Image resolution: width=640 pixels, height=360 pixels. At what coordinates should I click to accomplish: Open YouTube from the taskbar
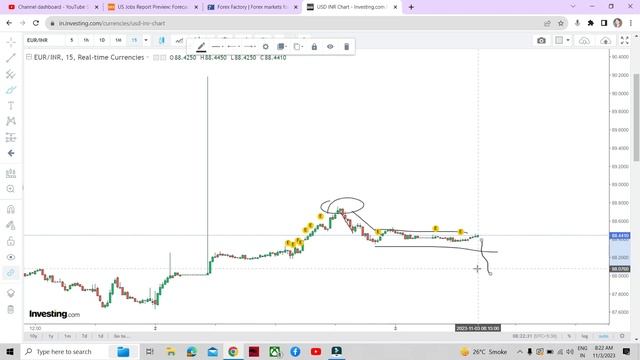pos(316,351)
